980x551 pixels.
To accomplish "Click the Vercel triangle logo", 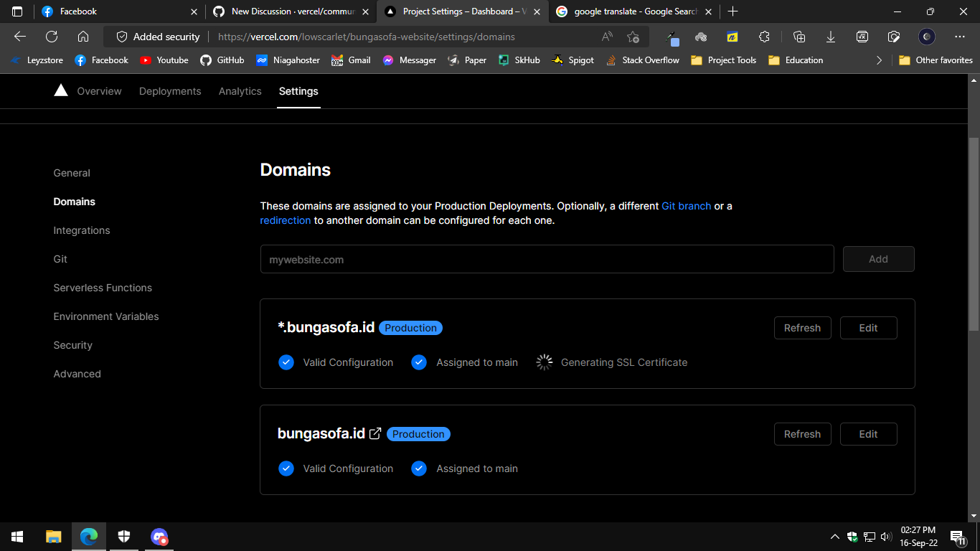I will (61, 90).
